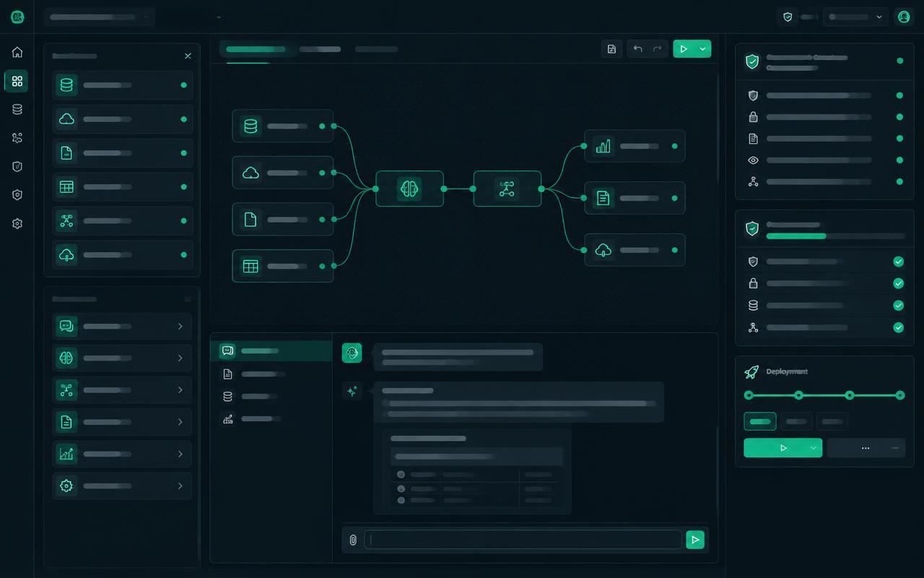Undo with the left-curved arrow in canvas toolbar
Image resolution: width=924 pixels, height=578 pixels.
637,48
